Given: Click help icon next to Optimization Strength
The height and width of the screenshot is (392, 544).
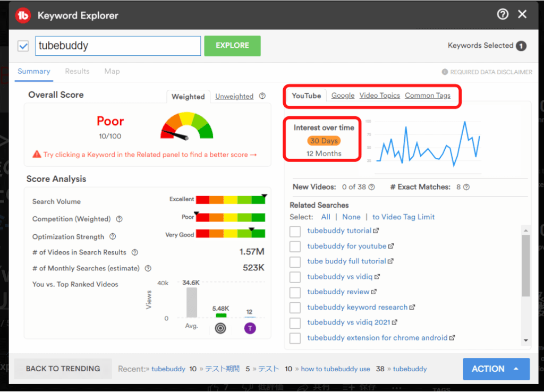Looking at the screenshot, I should [113, 236].
